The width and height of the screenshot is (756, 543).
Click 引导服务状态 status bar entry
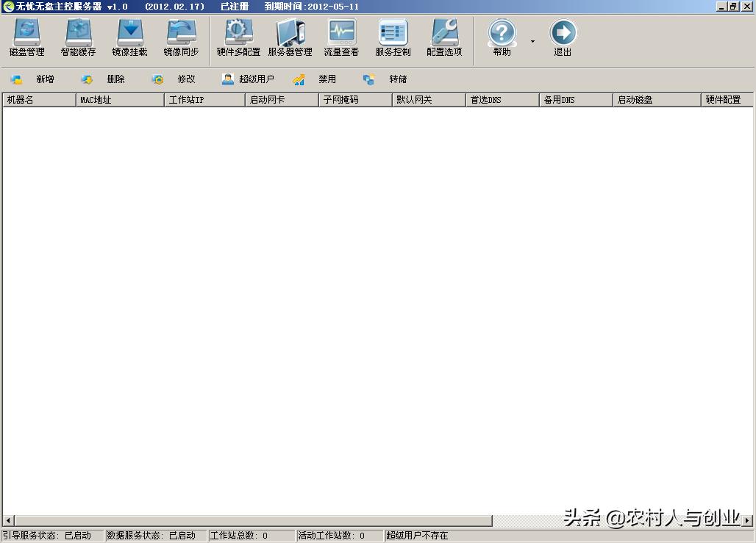52,536
